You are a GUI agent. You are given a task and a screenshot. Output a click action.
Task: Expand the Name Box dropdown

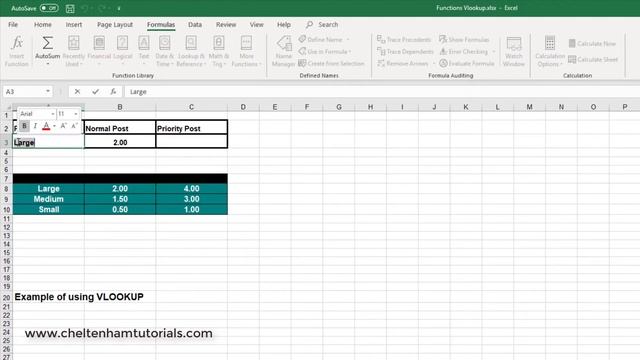[48, 91]
